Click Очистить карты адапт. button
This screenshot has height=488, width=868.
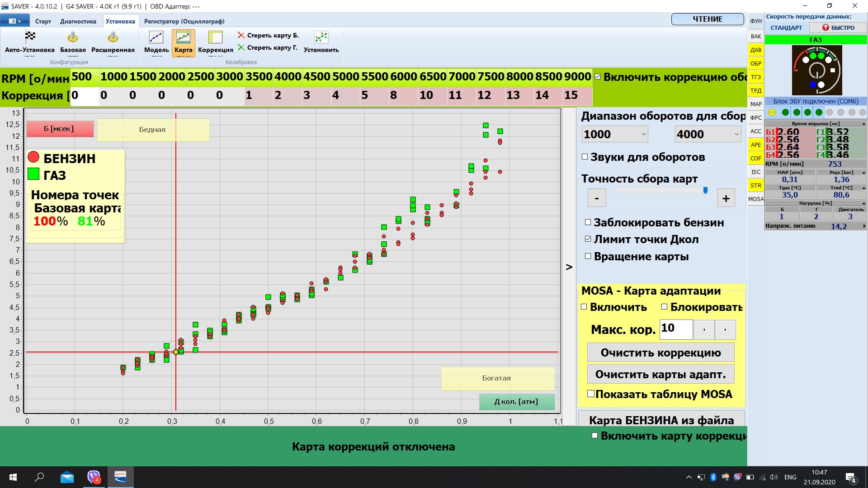660,374
